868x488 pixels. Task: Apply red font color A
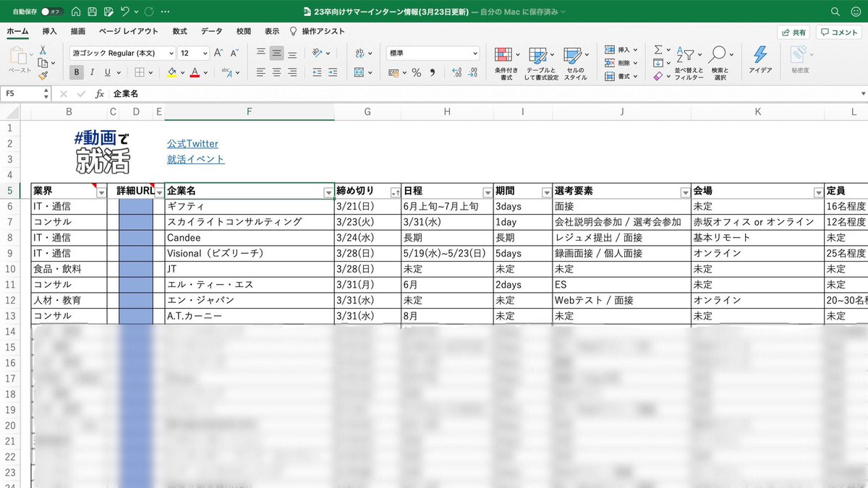[196, 72]
